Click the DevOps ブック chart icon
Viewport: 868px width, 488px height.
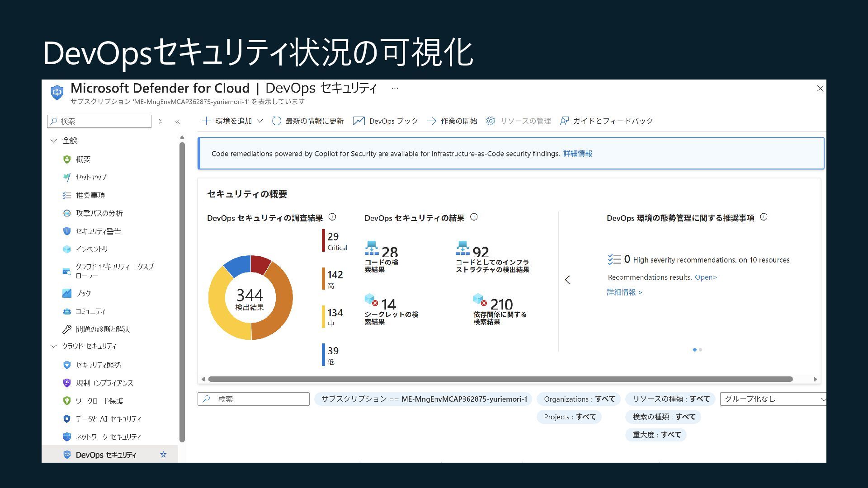coord(359,121)
